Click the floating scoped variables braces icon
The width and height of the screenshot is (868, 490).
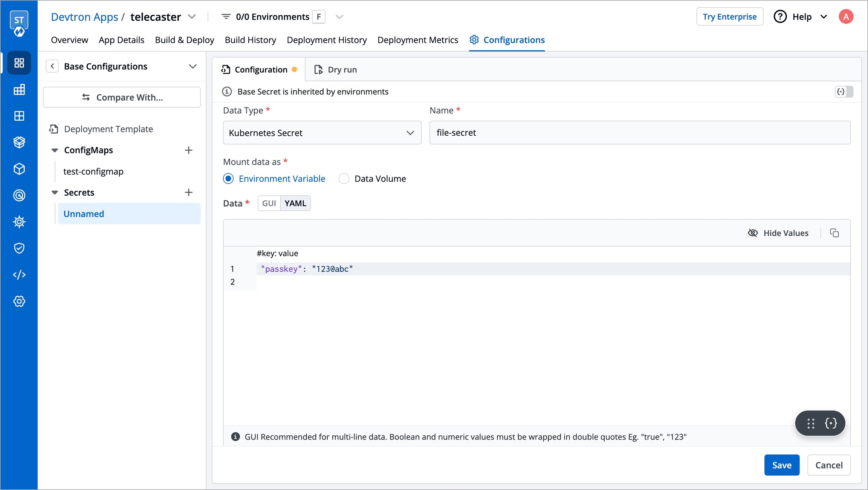(831, 423)
